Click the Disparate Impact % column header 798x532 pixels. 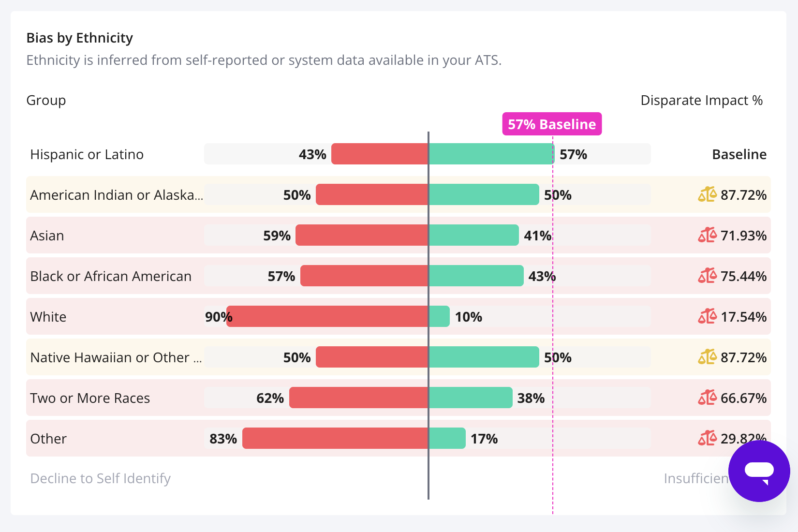(x=701, y=100)
